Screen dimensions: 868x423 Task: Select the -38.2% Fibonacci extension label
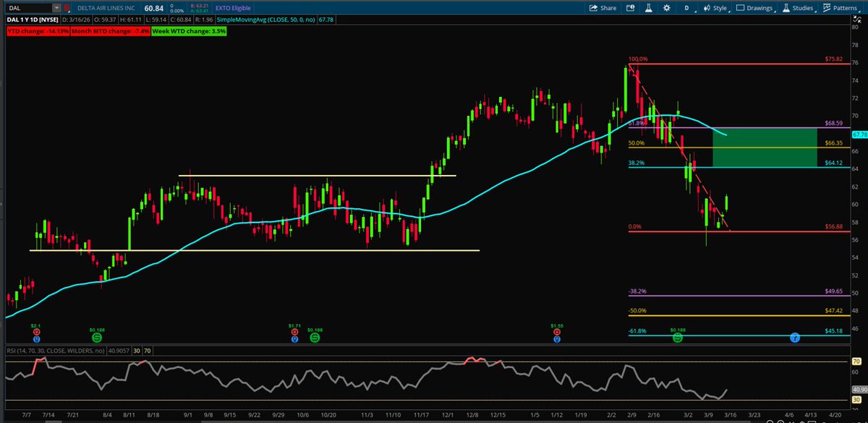pyautogui.click(x=637, y=291)
